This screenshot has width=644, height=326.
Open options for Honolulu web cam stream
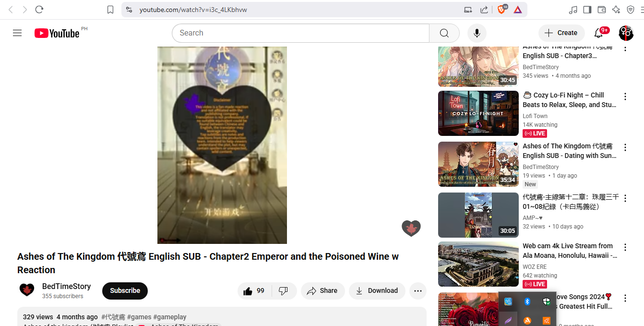tap(625, 247)
